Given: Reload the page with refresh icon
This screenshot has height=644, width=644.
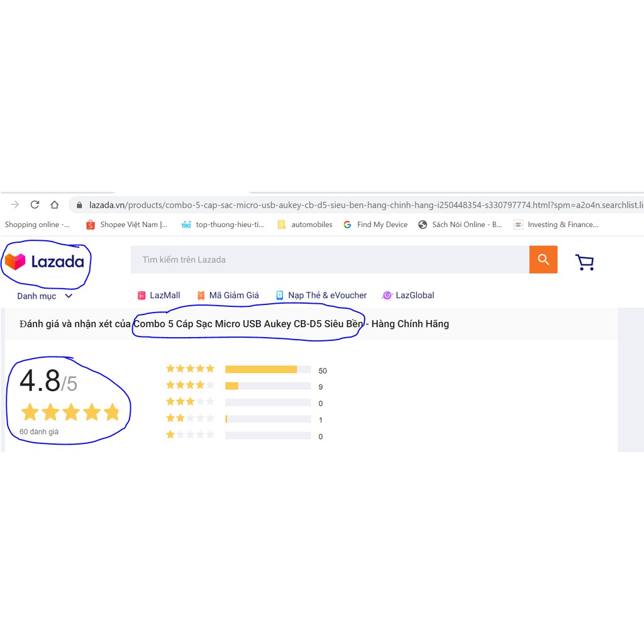Looking at the screenshot, I should [35, 204].
